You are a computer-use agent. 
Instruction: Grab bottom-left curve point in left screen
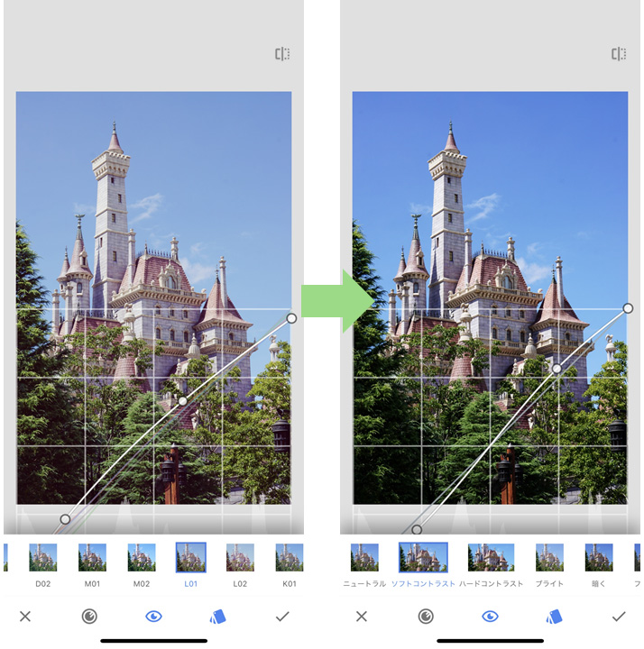[x=65, y=519]
